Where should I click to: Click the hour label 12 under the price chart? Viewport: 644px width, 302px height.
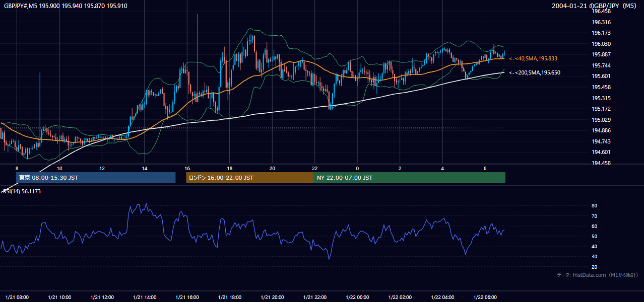(102, 168)
